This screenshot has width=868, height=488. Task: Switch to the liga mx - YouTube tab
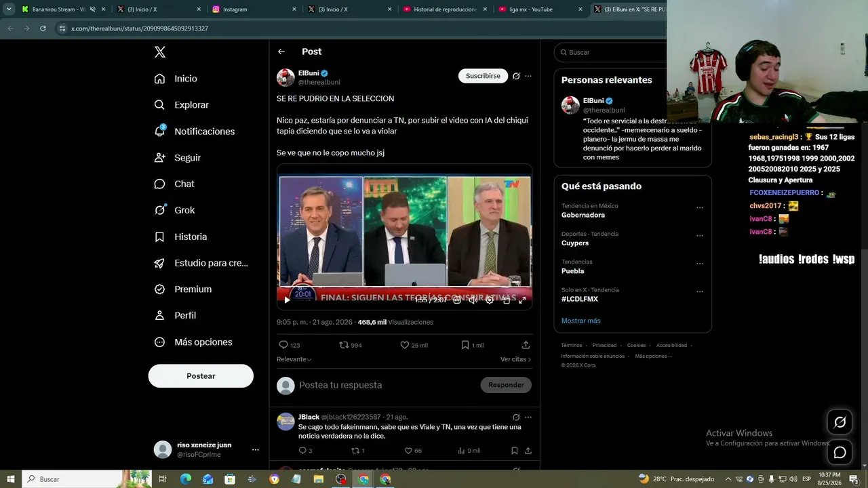tap(540, 9)
